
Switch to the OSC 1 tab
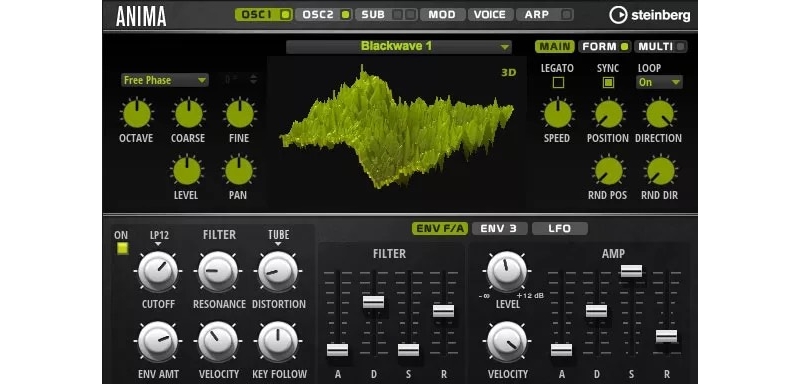[x=264, y=15]
